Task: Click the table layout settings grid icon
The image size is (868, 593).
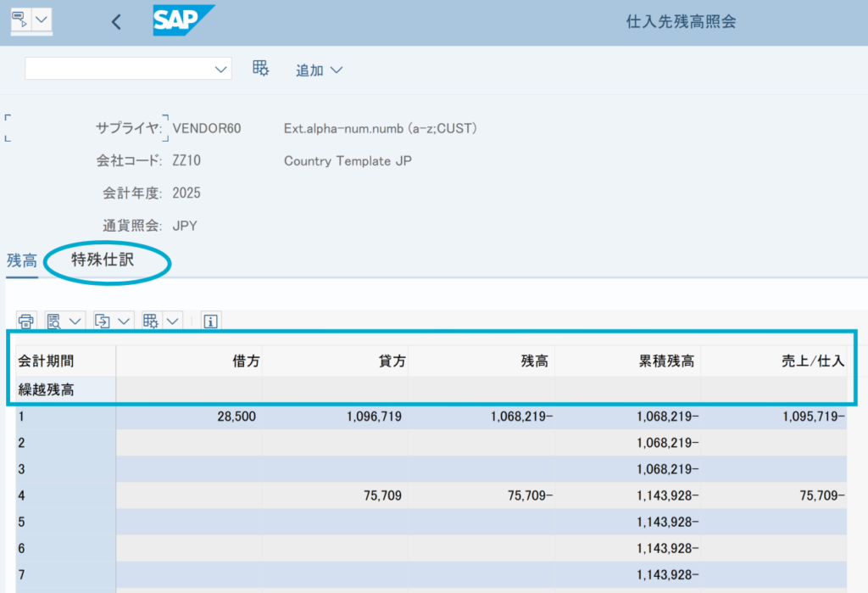Action: tap(151, 321)
